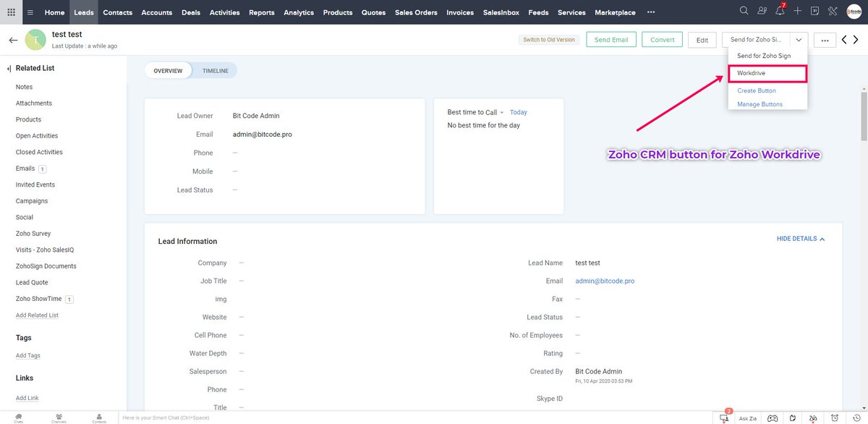
Task: Collapse section with HIDE DETAILS
Action: (x=801, y=239)
